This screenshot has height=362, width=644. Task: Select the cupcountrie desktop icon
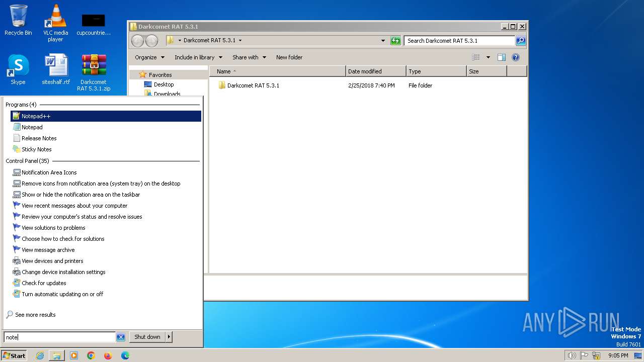[94, 24]
